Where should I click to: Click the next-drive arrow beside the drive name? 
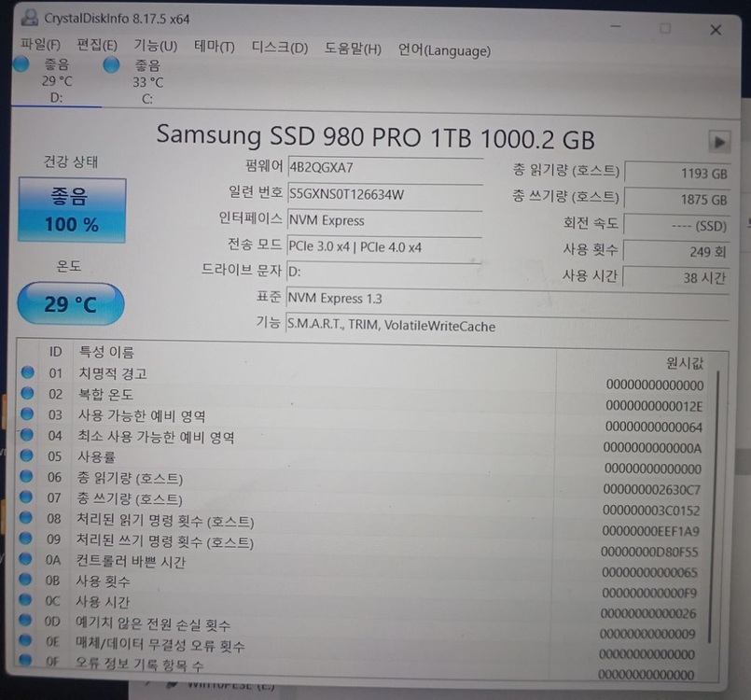coord(718,142)
